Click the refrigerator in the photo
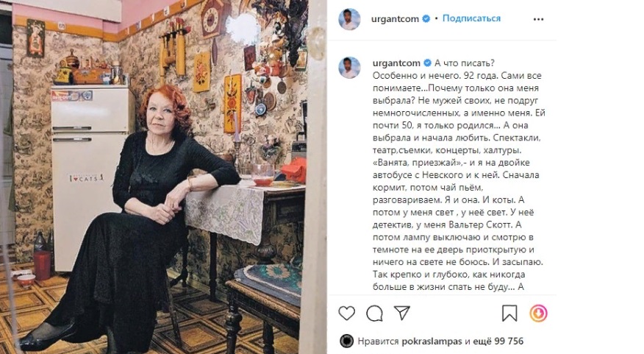This screenshot has height=354, width=644. point(92,177)
